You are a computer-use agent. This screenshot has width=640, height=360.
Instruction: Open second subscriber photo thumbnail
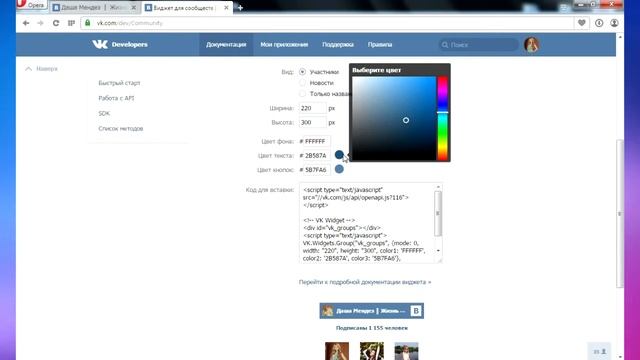point(371,351)
